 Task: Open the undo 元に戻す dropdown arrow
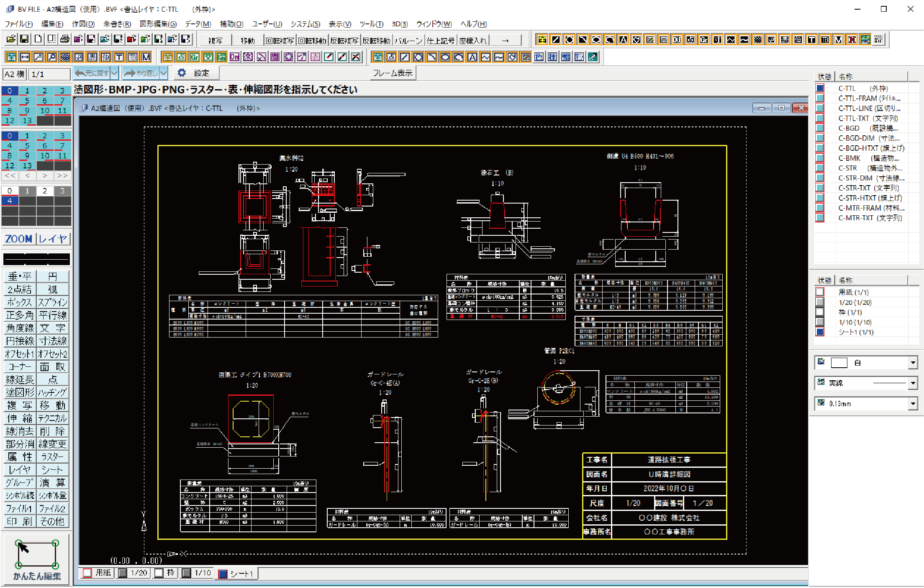click(x=114, y=73)
